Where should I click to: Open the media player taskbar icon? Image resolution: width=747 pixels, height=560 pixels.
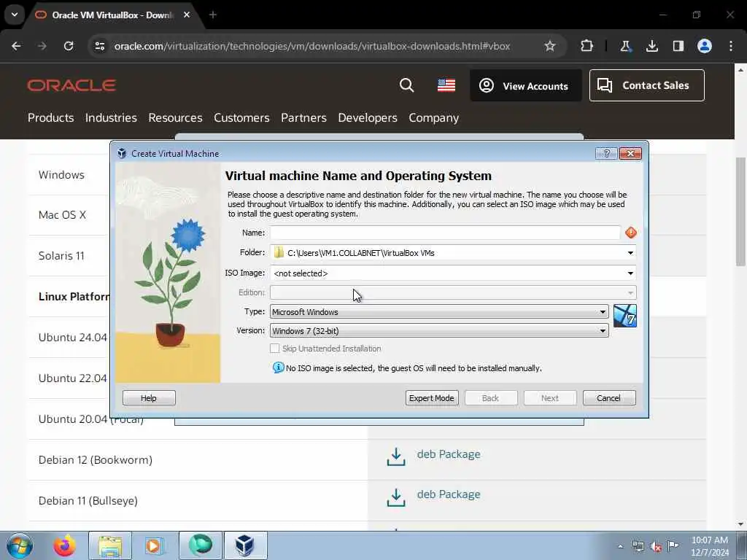pyautogui.click(x=153, y=545)
